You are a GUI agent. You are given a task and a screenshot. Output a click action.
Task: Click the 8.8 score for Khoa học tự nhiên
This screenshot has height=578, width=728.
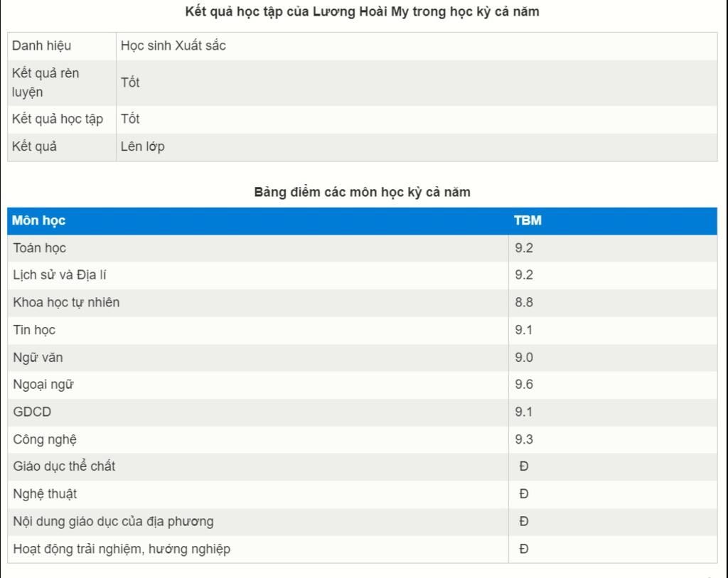(x=524, y=302)
